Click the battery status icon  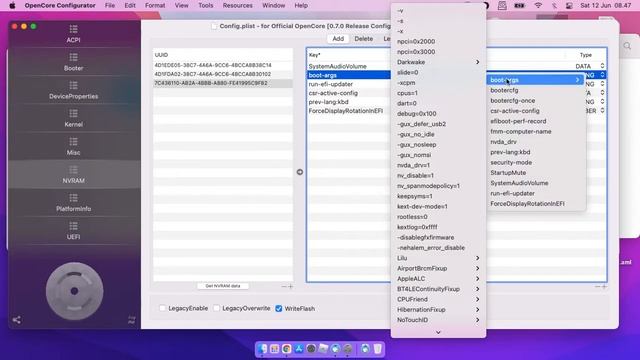[x=519, y=5]
